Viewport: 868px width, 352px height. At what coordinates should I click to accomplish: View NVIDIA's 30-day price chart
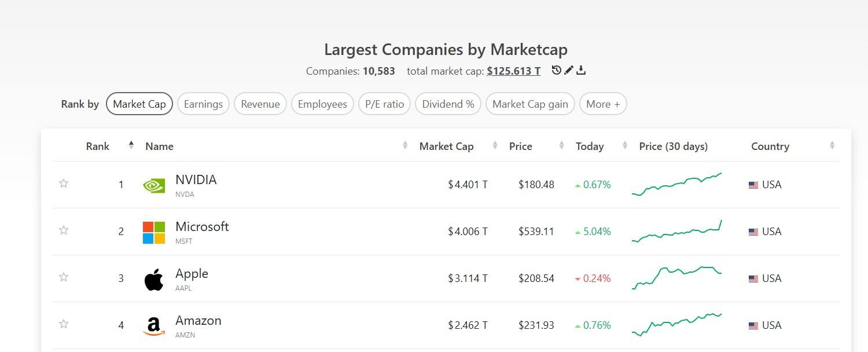(676, 184)
